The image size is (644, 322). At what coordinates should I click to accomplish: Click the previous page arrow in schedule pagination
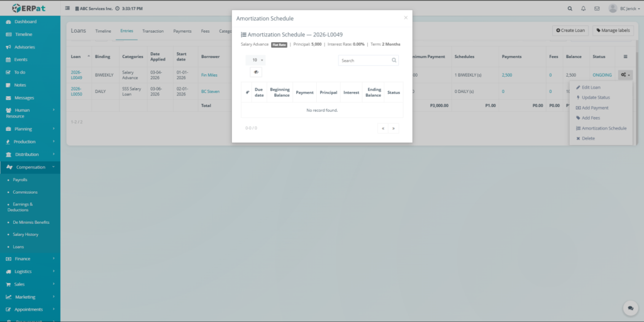pyautogui.click(x=383, y=128)
